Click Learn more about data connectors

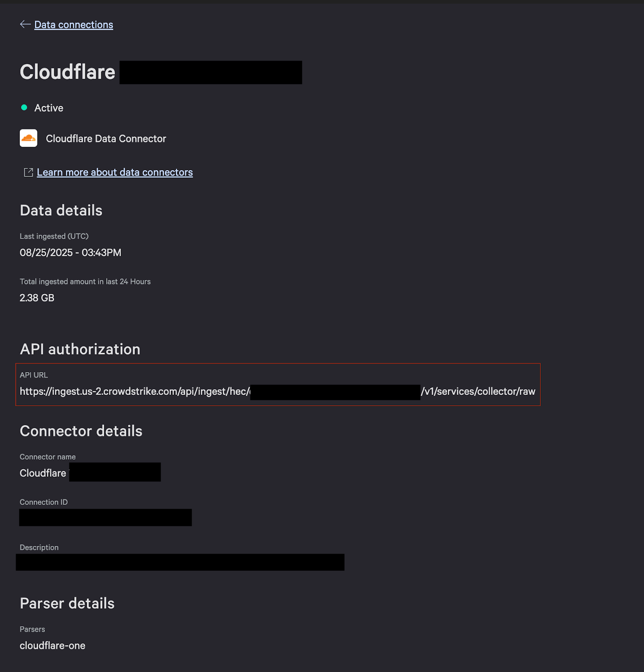pos(115,172)
